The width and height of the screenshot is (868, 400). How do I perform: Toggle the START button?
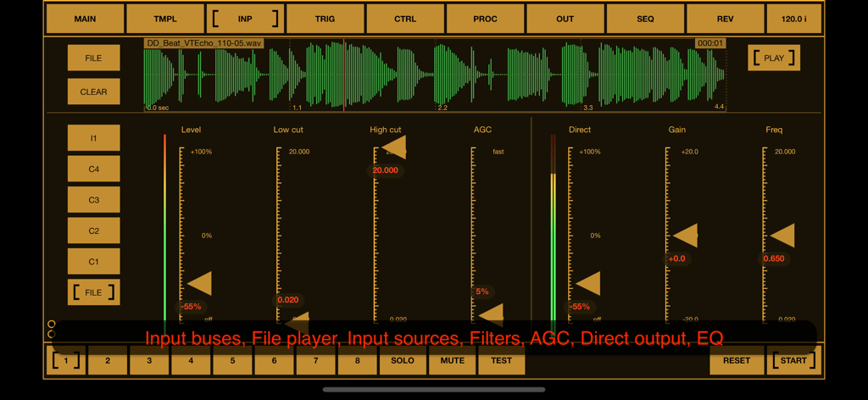tap(793, 361)
